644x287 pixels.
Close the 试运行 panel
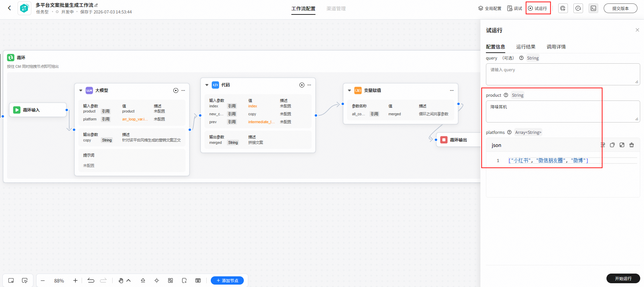point(637,30)
